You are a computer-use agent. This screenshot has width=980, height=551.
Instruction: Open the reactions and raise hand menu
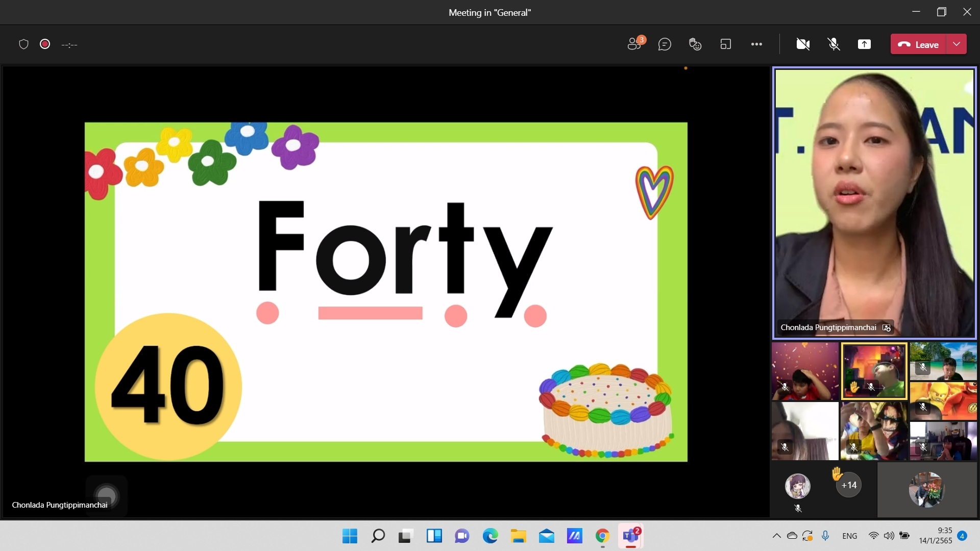pos(695,44)
